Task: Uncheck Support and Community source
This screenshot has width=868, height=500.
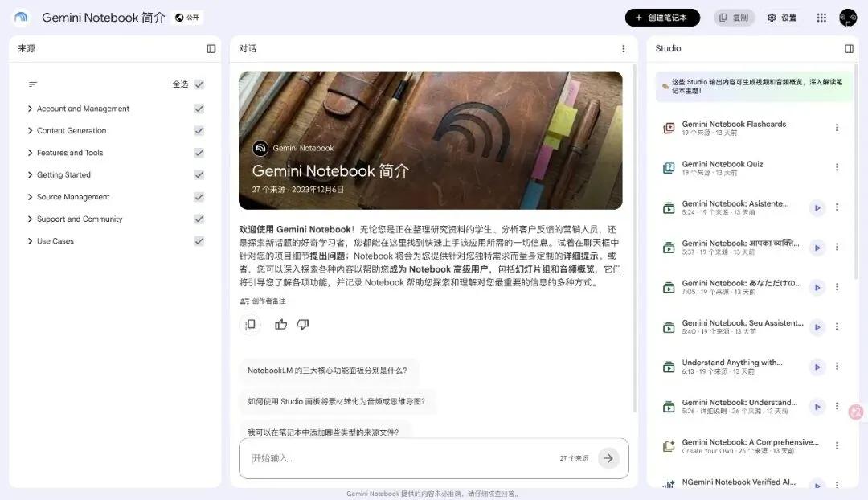Action: click(x=199, y=219)
